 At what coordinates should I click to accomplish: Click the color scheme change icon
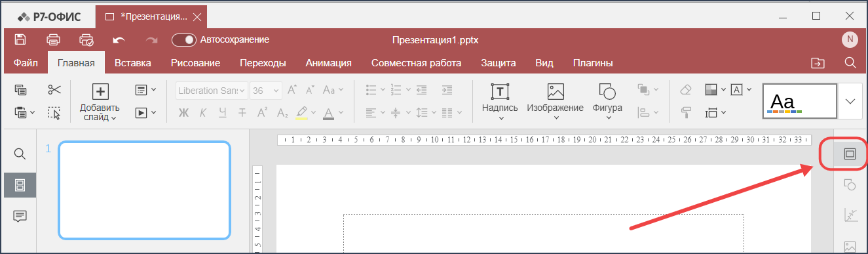coord(711,90)
